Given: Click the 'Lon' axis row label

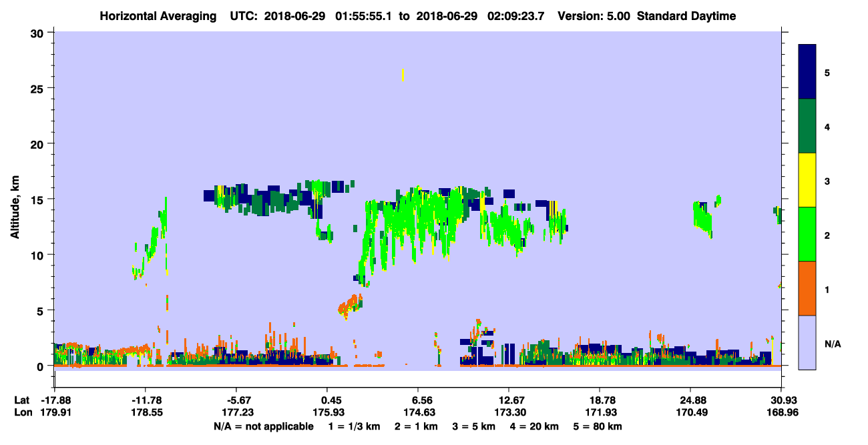Looking at the screenshot, I should click(22, 413).
